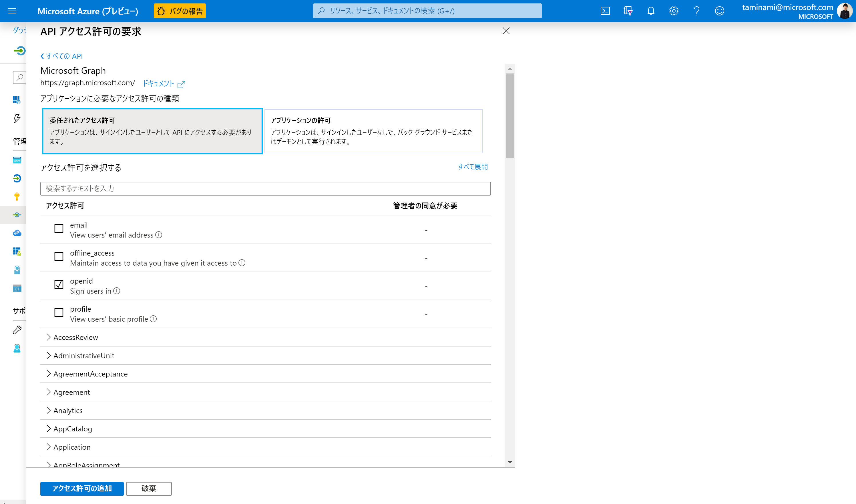Image resolution: width=856 pixels, height=504 pixels.
Task: Close the API アクセス許可の要求 panel
Action: tap(506, 31)
